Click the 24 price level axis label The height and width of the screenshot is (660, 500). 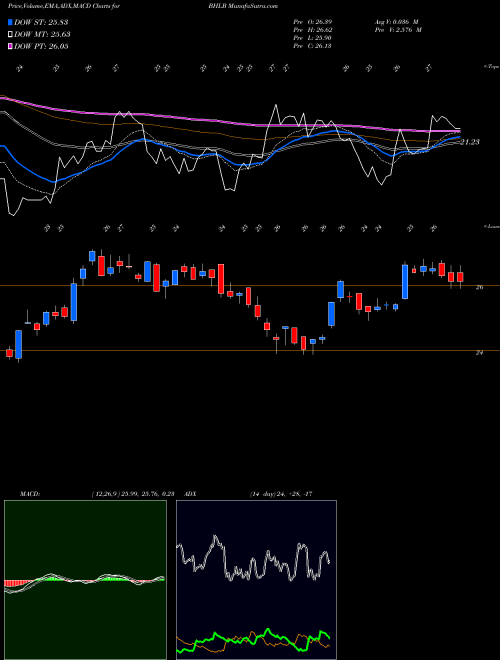coord(479,352)
